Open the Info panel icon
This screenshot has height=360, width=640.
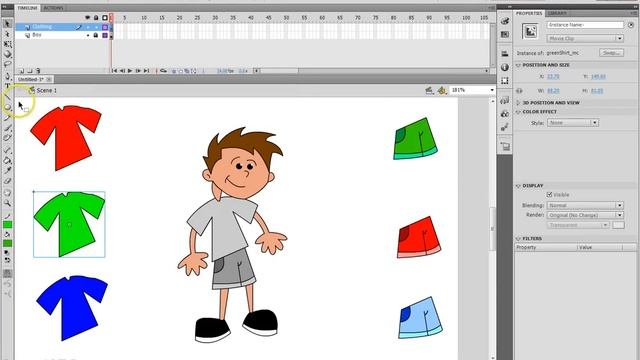(505, 67)
